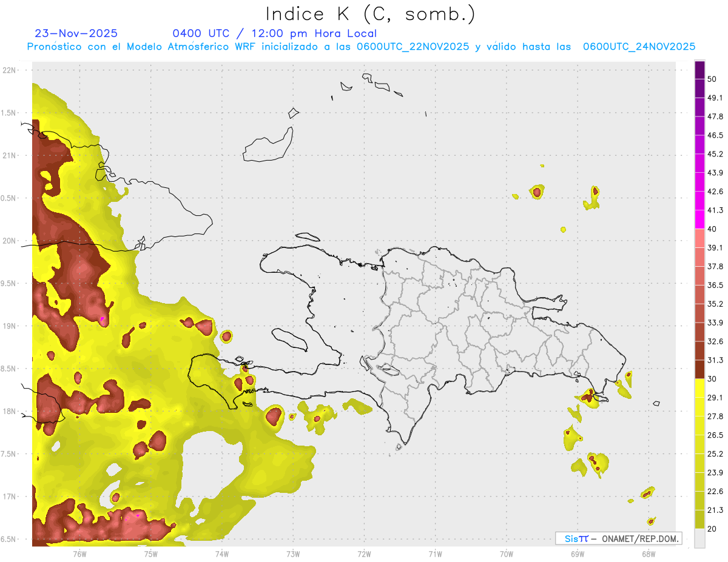Click the bottom color scale label "20"
The height and width of the screenshot is (562, 728).
[712, 529]
